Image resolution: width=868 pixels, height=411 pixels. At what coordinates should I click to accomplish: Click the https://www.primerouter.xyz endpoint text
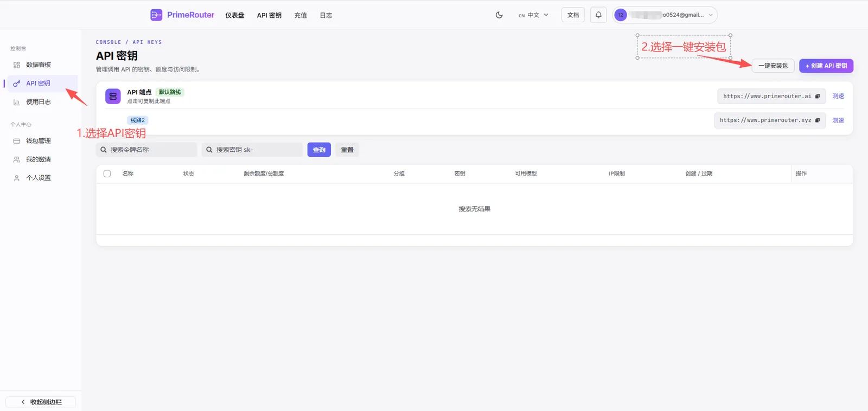coord(765,120)
